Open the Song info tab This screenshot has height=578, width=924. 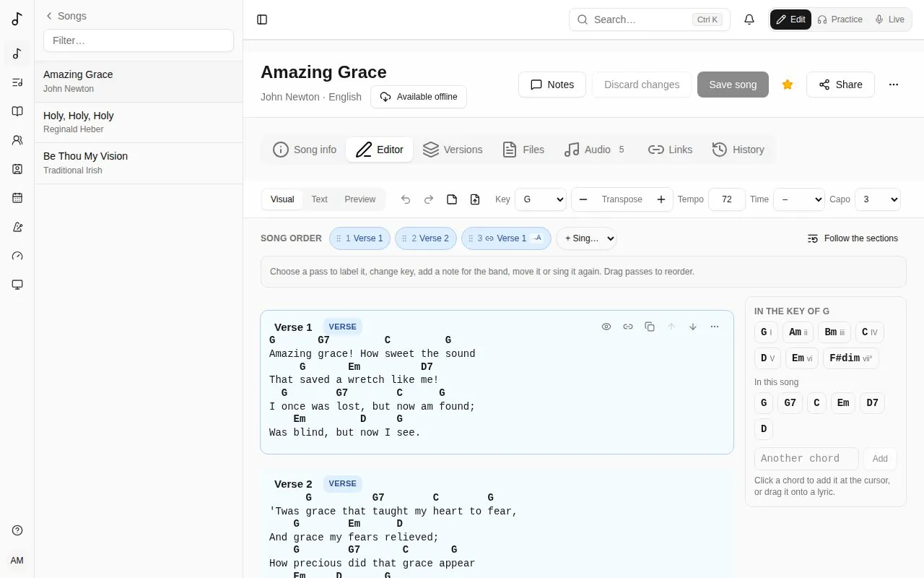click(305, 150)
